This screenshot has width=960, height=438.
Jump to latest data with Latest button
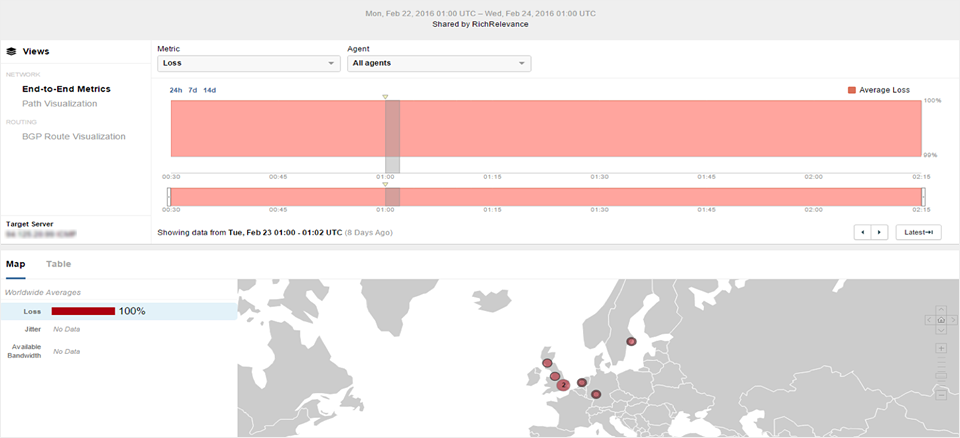click(917, 232)
